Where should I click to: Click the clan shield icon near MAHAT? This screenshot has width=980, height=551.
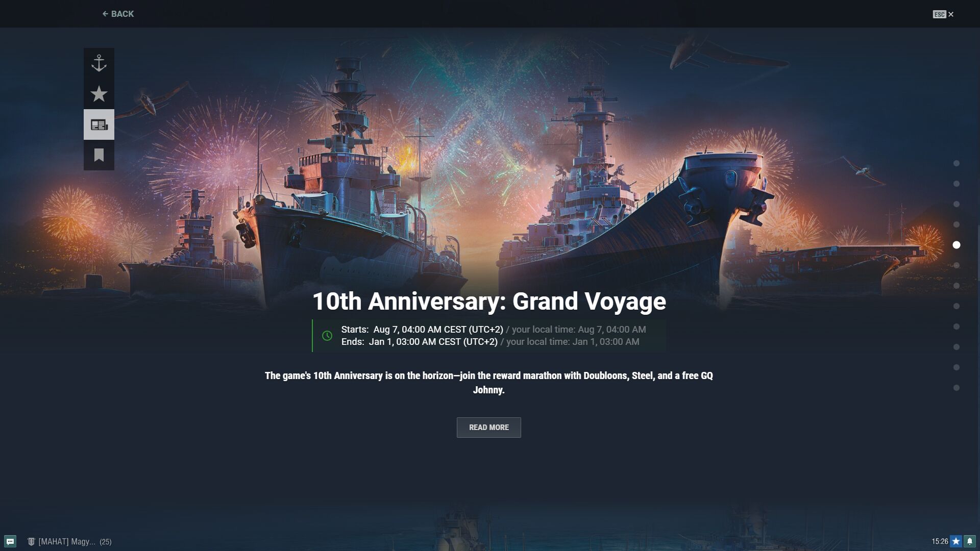tap(31, 541)
